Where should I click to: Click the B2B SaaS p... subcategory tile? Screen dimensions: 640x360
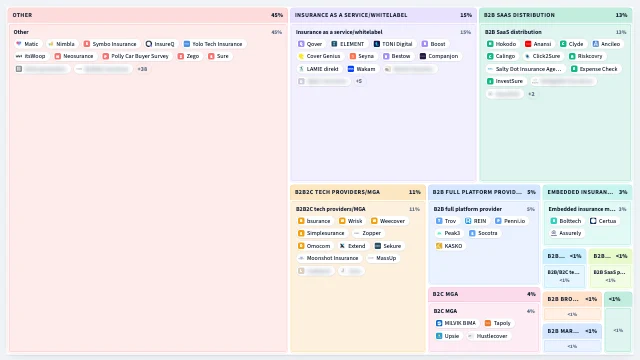coord(610,276)
